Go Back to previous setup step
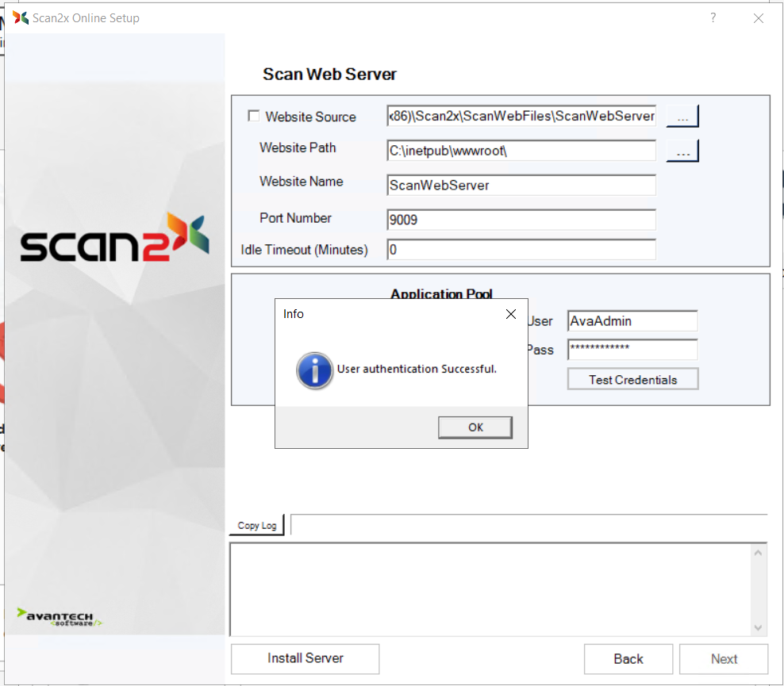 tap(628, 659)
